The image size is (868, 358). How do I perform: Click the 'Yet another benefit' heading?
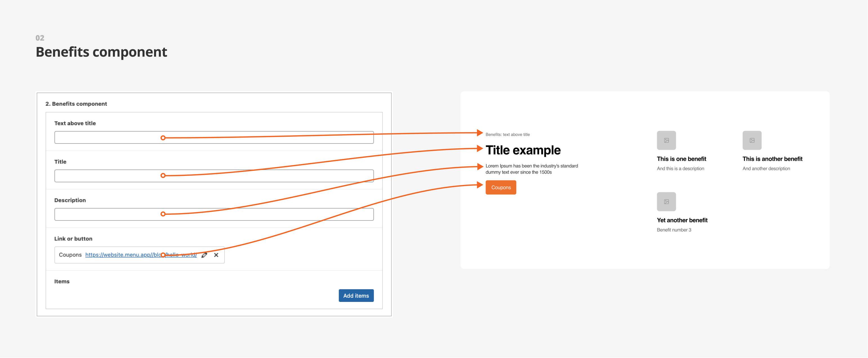[x=682, y=220]
